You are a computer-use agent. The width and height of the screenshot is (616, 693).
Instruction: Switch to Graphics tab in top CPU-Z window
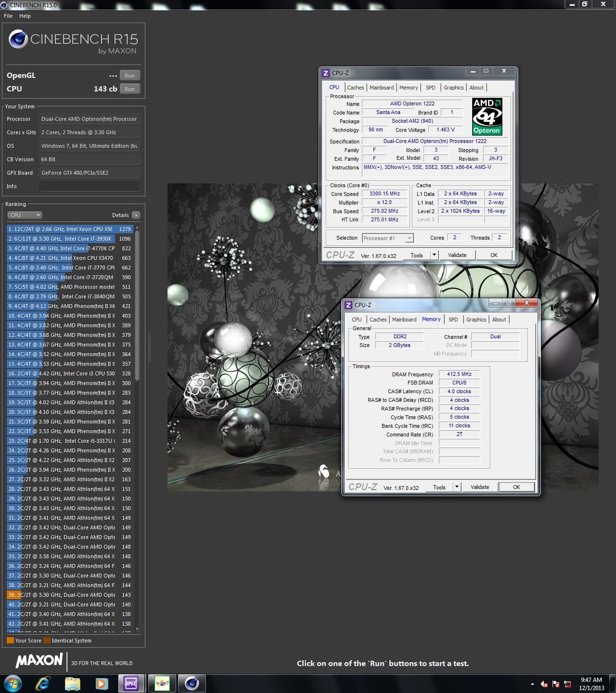453,88
